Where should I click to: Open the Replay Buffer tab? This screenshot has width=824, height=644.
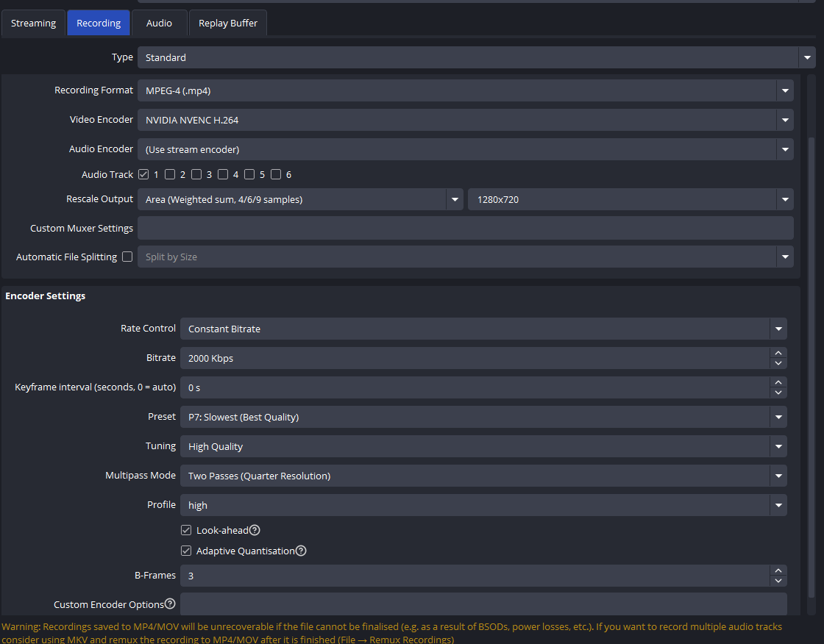228,23
